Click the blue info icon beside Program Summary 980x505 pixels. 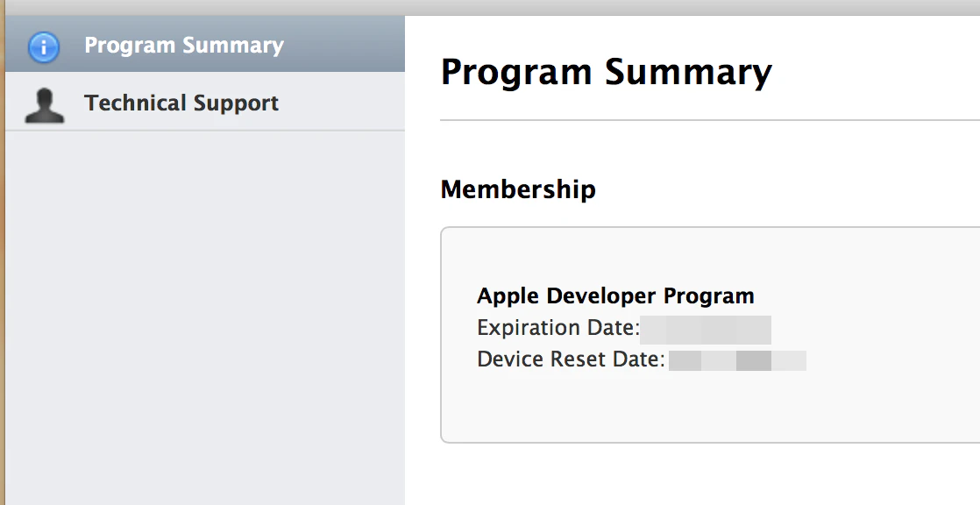(44, 46)
